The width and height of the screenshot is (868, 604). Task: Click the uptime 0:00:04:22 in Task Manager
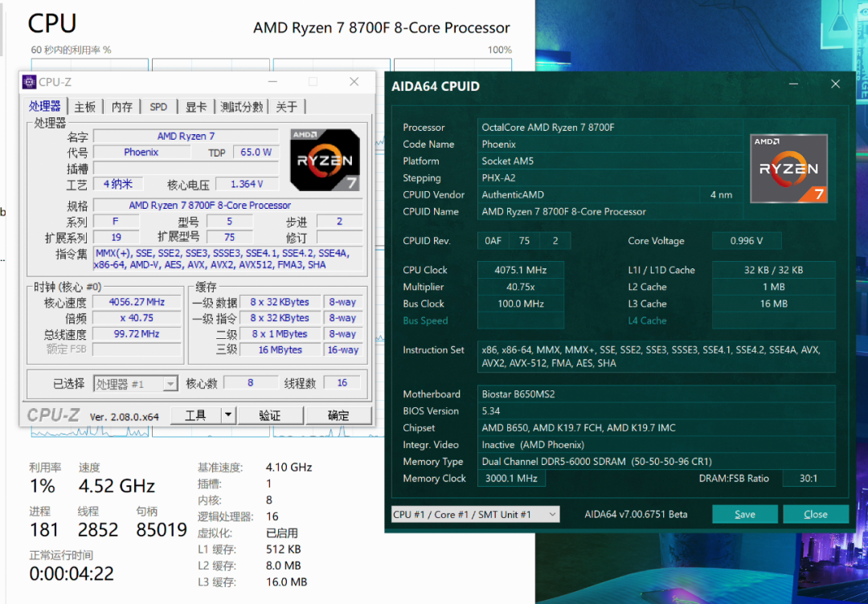tap(72, 573)
